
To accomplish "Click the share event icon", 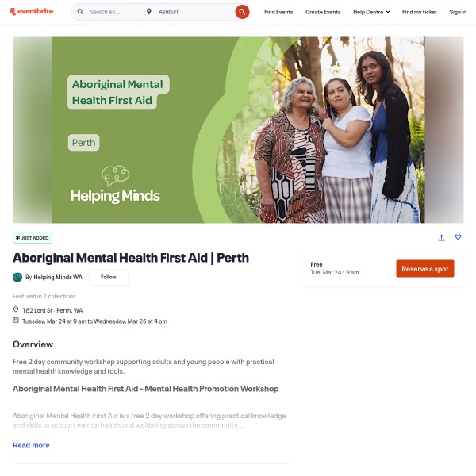I will [x=441, y=237].
